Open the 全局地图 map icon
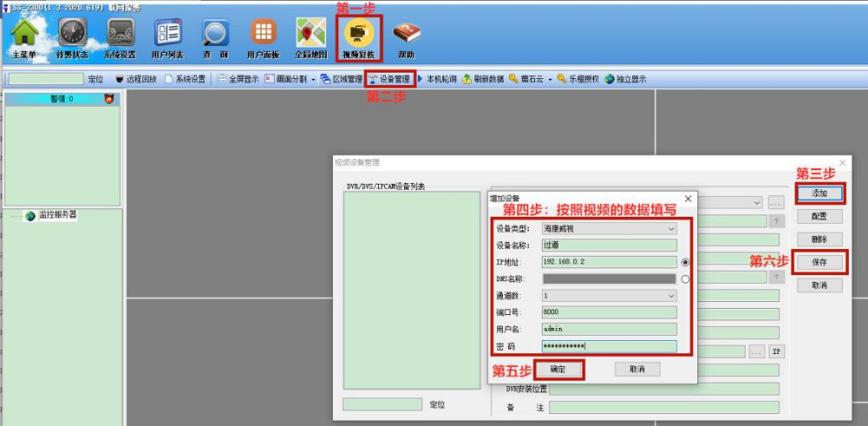Viewport: 868px width, 426px height. pyautogui.click(x=311, y=34)
